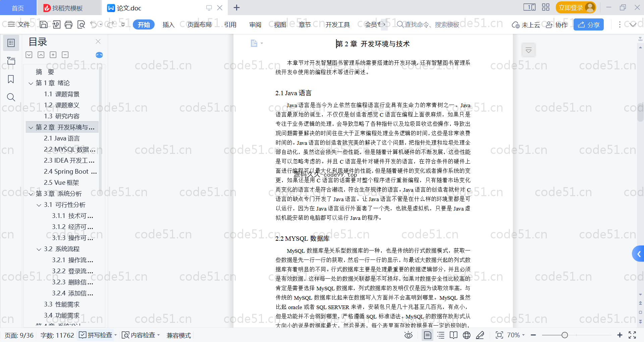
Task: Select the 插入 ribbon tab
Action: pyautogui.click(x=168, y=24)
